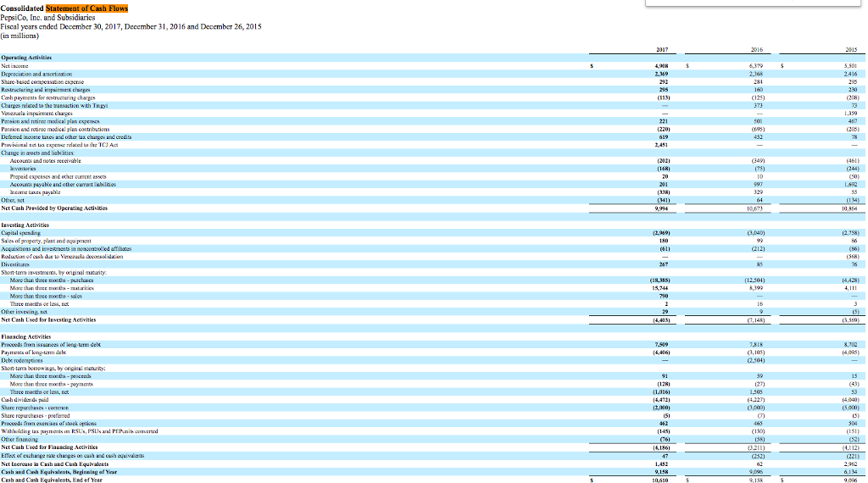Viewport: 868px width, 483px height.
Task: Select the 2016 column header
Action: tap(757, 50)
